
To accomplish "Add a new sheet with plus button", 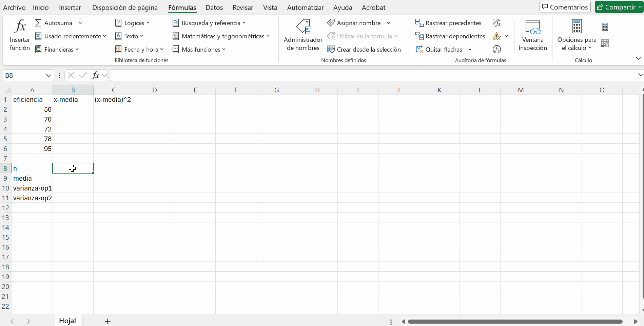I will pyautogui.click(x=108, y=322).
